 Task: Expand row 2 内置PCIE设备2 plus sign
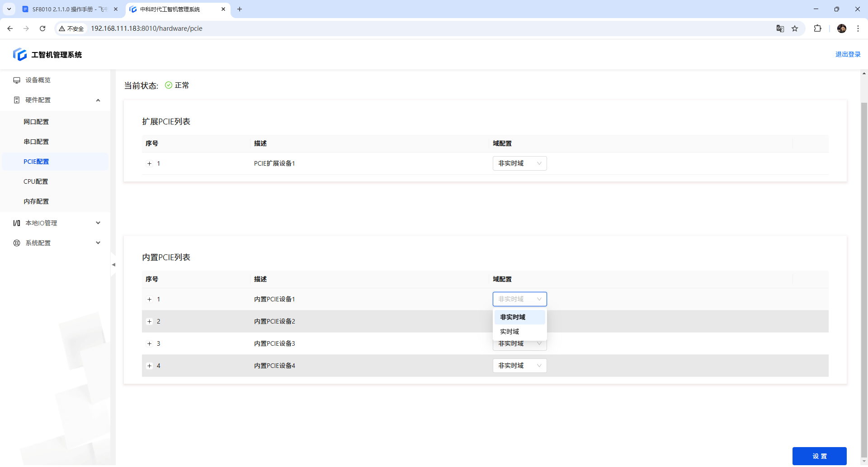point(149,322)
